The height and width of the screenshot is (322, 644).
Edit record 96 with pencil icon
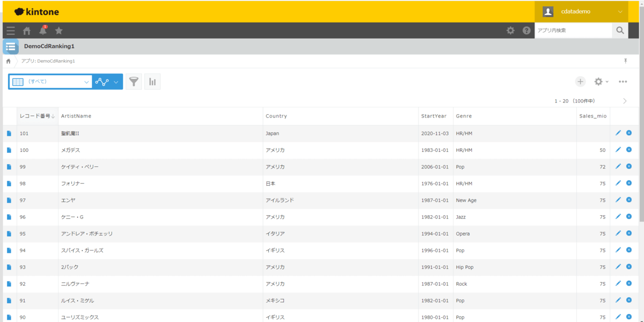(618, 216)
